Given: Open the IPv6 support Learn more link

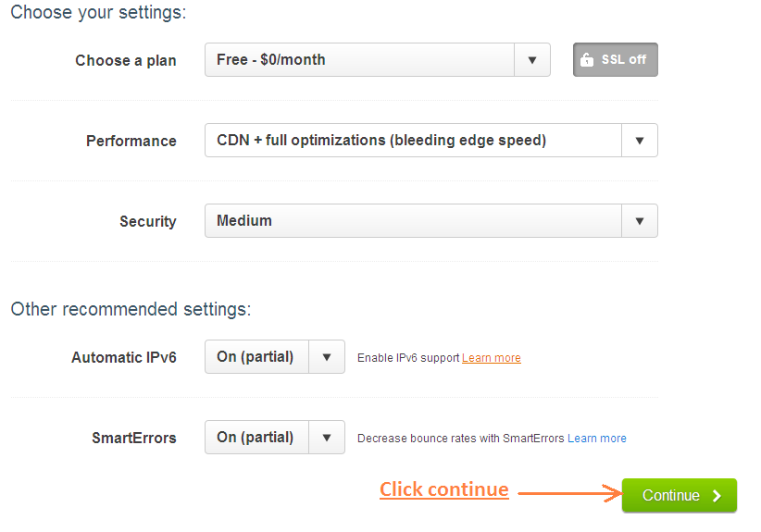Looking at the screenshot, I should click(x=492, y=358).
